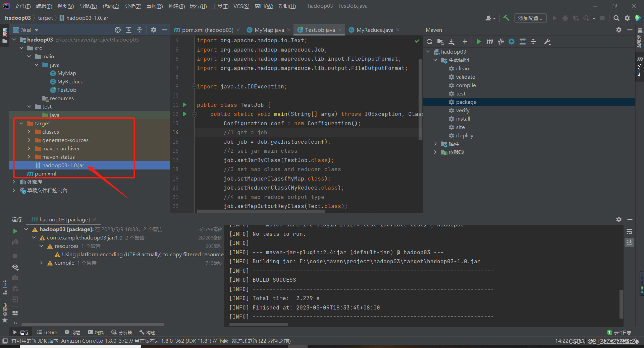Expand all in Project panel toolbar
Image resolution: width=644 pixels, height=348 pixels.
[129, 30]
